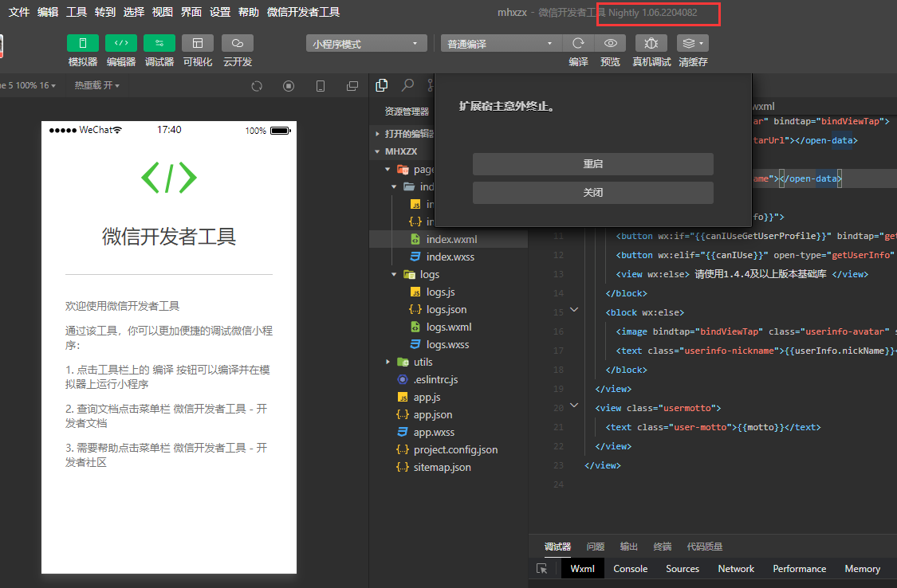This screenshot has width=897, height=588.
Task: Select the Console devtools tab
Action: (631, 569)
